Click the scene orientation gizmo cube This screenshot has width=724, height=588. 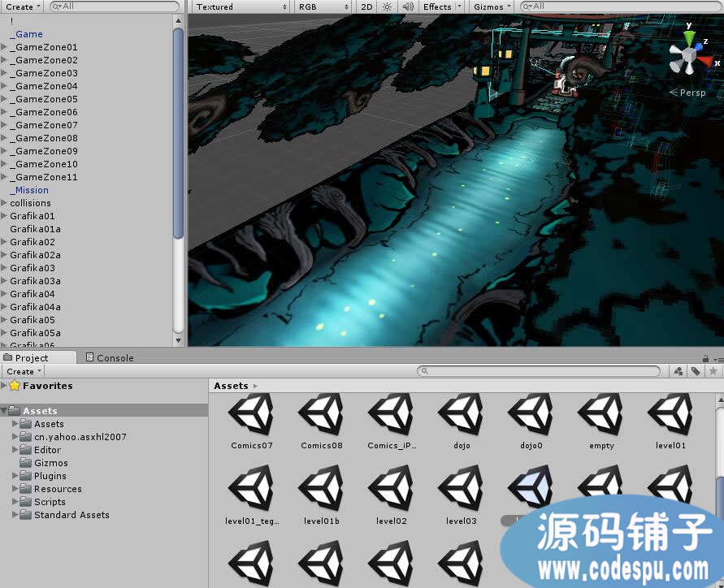(689, 55)
